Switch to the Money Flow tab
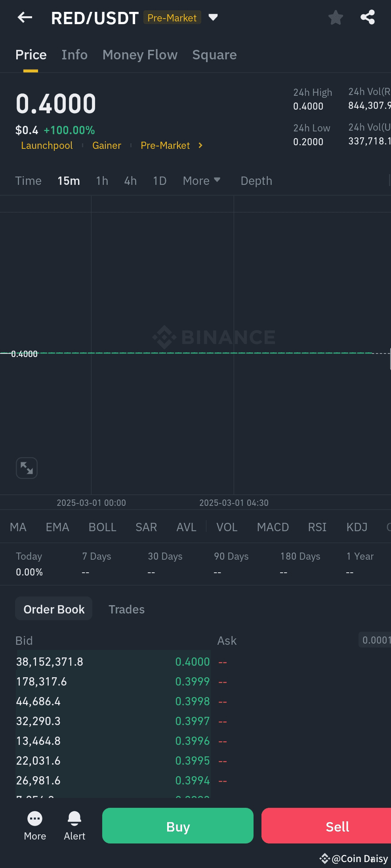Viewport: 391px width, 868px height. pyautogui.click(x=139, y=55)
